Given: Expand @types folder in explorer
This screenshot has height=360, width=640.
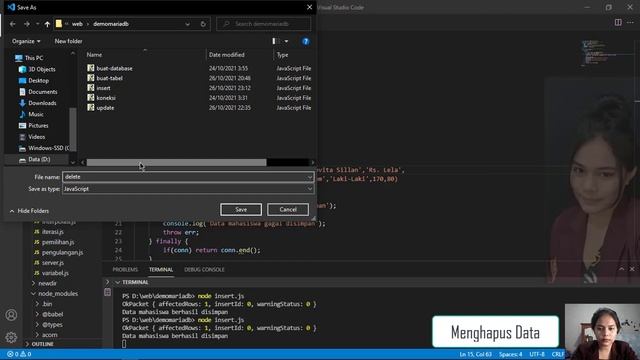Looking at the screenshot, I should coord(52,324).
